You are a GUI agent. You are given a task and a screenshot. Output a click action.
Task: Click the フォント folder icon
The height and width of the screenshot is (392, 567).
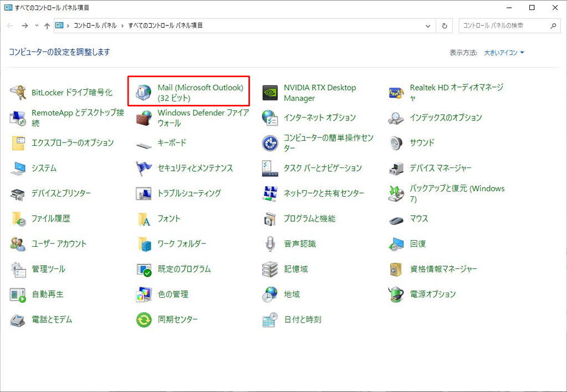tap(144, 219)
